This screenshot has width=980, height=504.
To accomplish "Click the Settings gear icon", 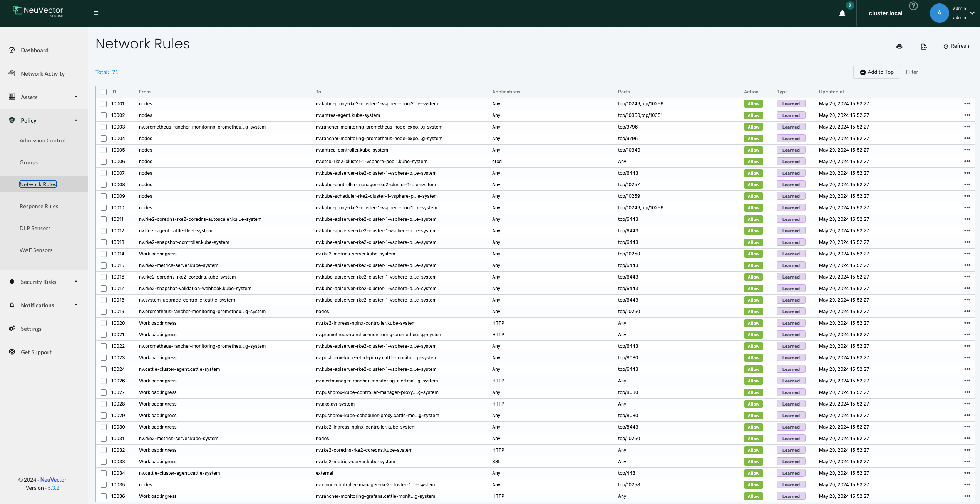I will pos(12,329).
